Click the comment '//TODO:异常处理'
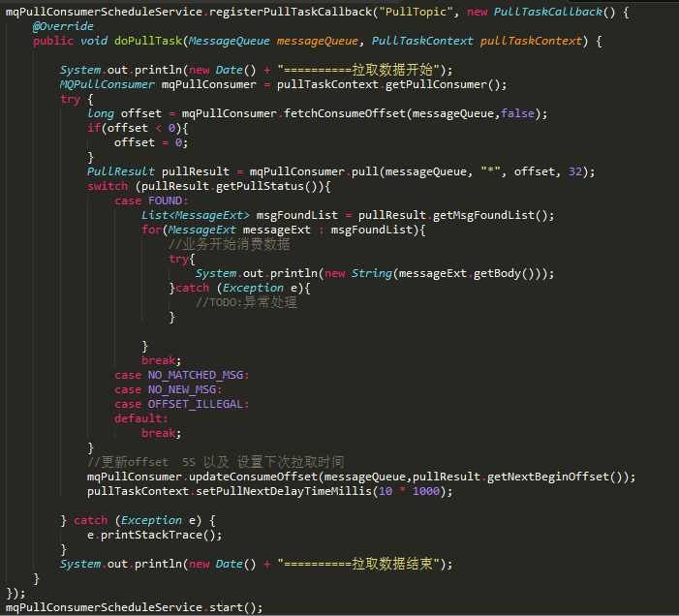Image resolution: width=679 pixels, height=616 pixels. click(x=246, y=302)
